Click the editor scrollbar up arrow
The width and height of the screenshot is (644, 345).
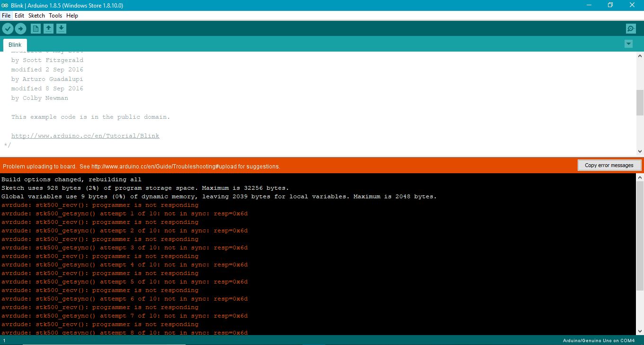640,55
